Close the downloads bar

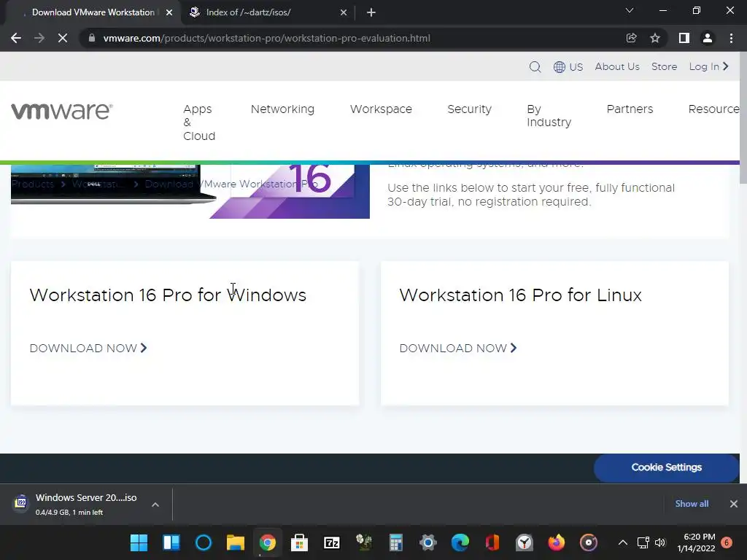734,504
